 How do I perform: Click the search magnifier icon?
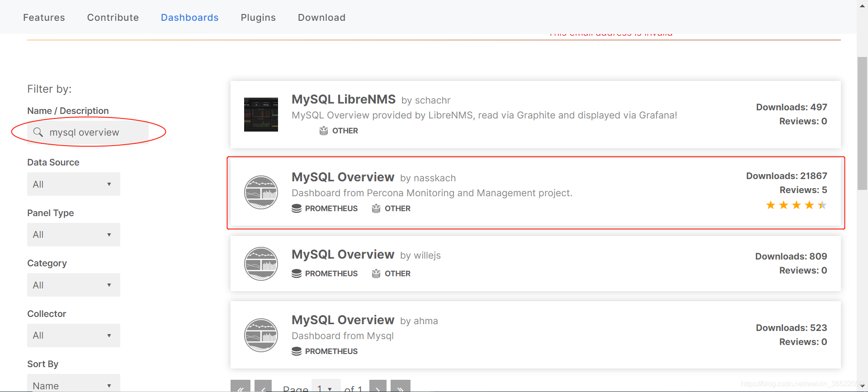tap(38, 132)
